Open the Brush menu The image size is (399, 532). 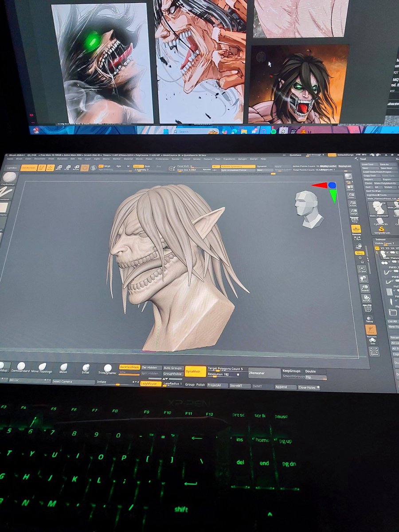coord(19,158)
